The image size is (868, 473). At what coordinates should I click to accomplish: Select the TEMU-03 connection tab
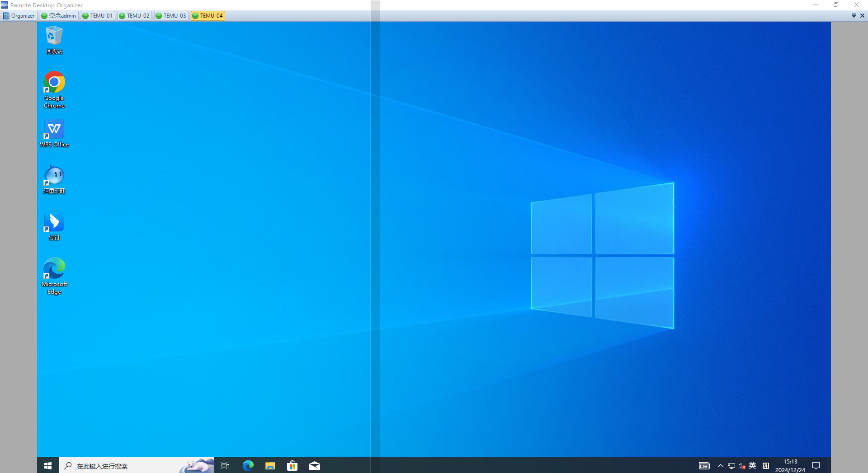171,16
